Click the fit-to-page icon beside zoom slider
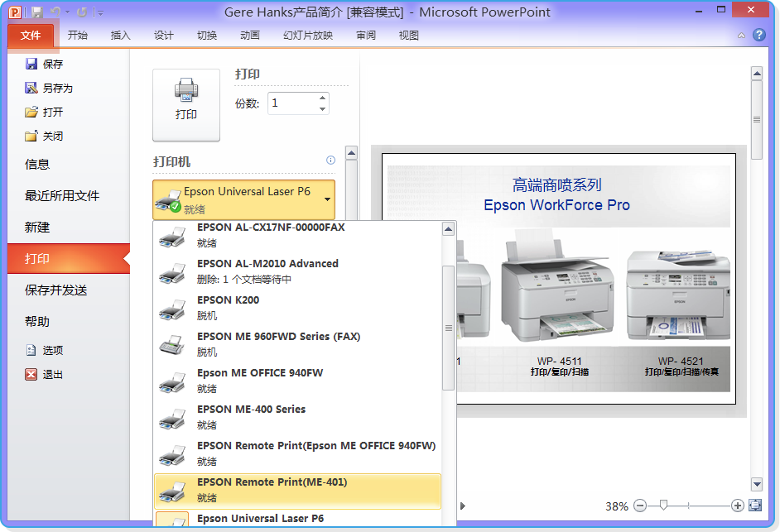The height and width of the screenshot is (532, 780). point(754,505)
